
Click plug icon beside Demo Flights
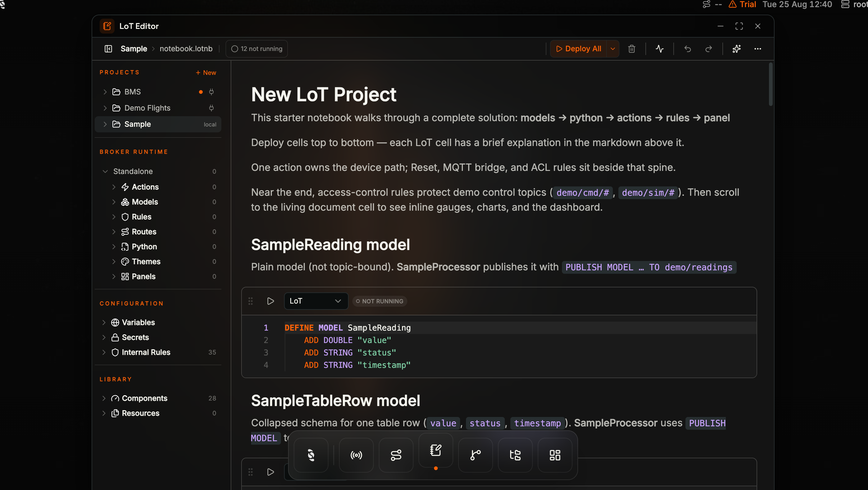tap(212, 108)
